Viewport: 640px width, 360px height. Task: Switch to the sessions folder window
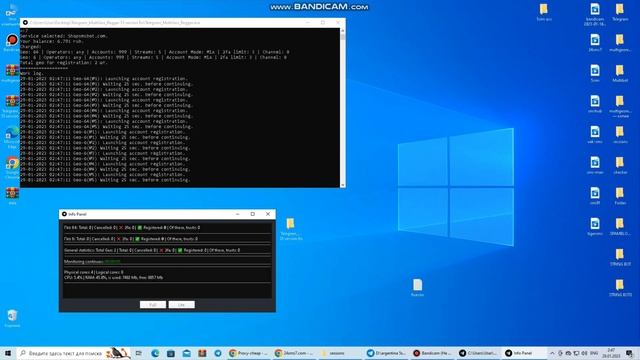click(x=340, y=353)
